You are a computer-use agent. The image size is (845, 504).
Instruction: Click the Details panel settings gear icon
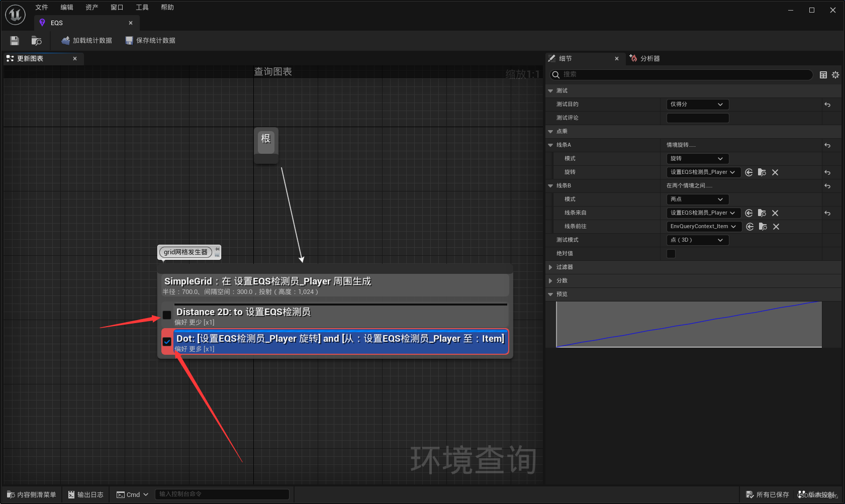point(836,74)
